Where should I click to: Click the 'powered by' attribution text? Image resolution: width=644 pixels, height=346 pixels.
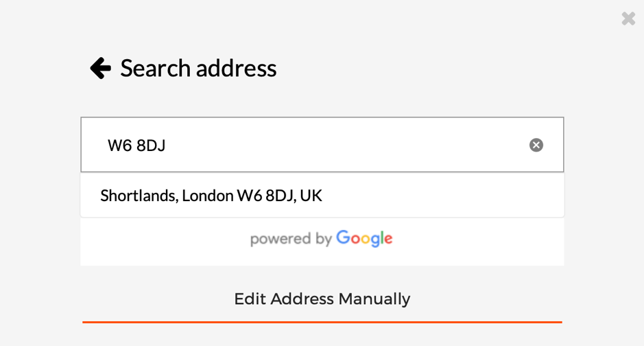(291, 239)
